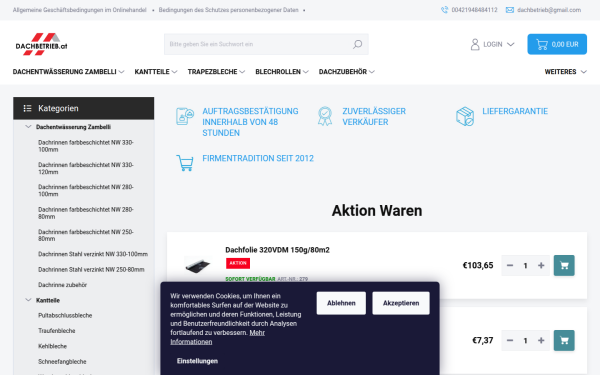Click quantity field of Dachfolie 320VDM

point(525,266)
